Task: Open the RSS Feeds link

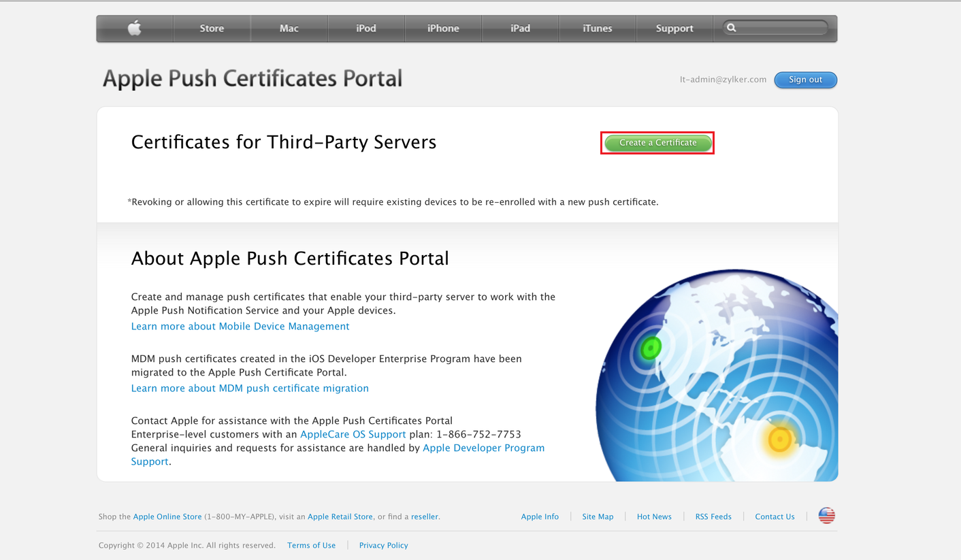Action: click(713, 516)
